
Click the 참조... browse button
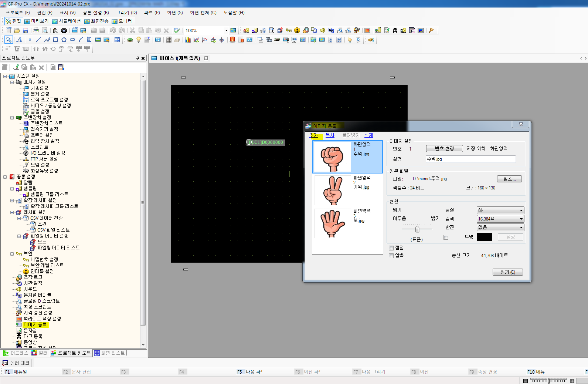point(509,179)
